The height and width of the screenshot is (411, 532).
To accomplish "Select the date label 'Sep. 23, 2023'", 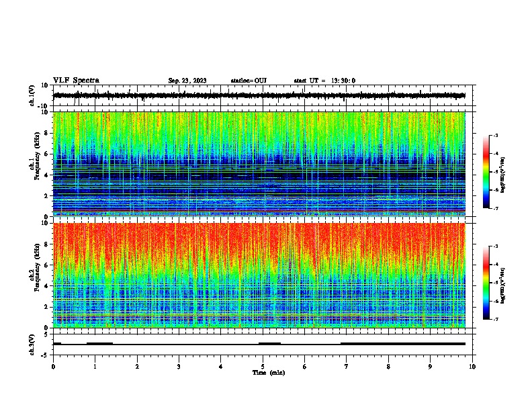I will coord(187,81).
